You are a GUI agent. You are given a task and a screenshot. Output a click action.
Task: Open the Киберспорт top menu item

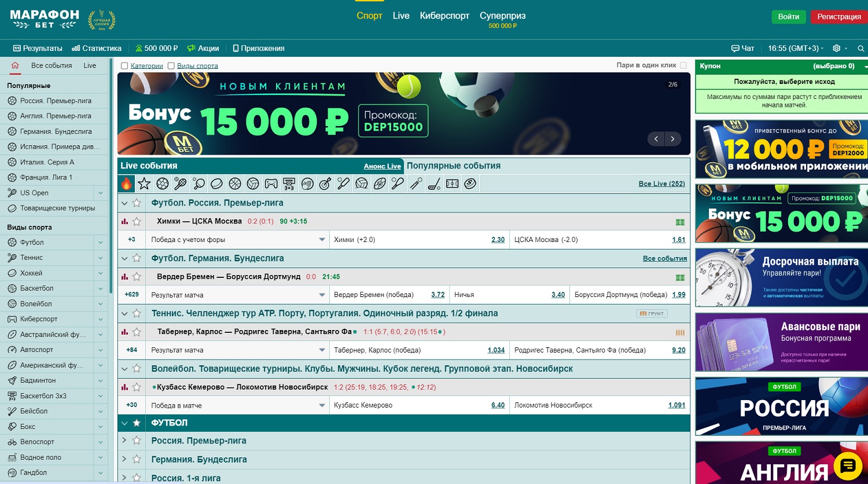click(x=444, y=16)
